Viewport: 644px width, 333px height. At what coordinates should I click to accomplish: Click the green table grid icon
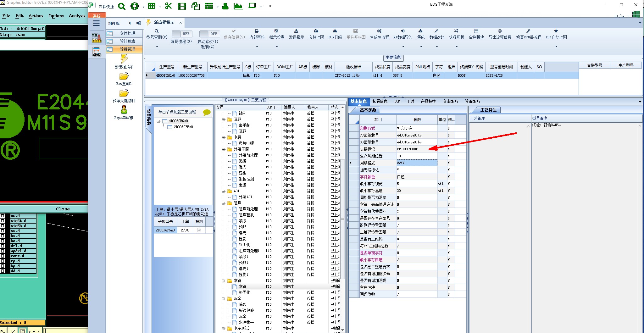point(152,6)
